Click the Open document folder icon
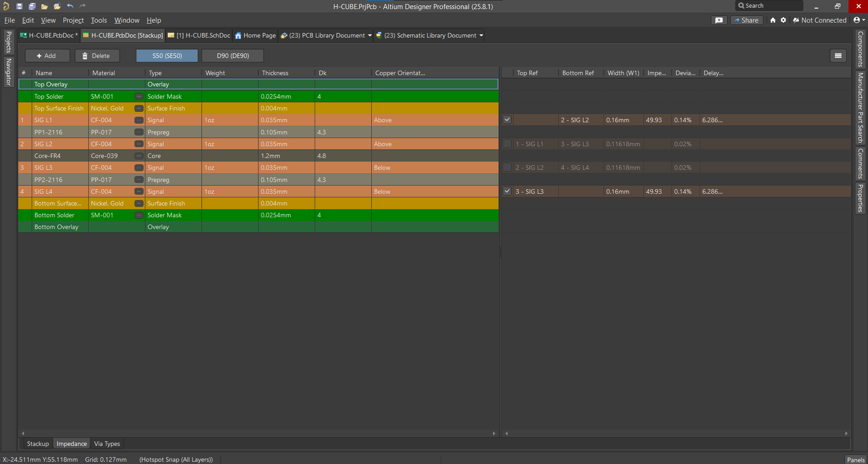This screenshot has width=868, height=464. tap(44, 6)
